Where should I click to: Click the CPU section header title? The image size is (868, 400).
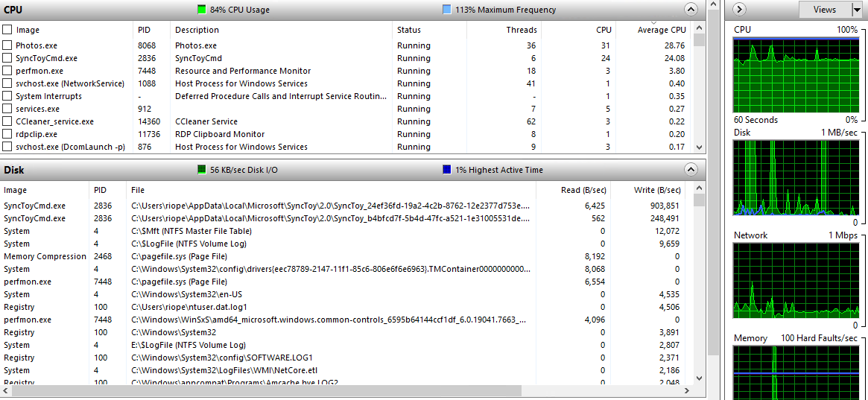pyautogui.click(x=13, y=10)
